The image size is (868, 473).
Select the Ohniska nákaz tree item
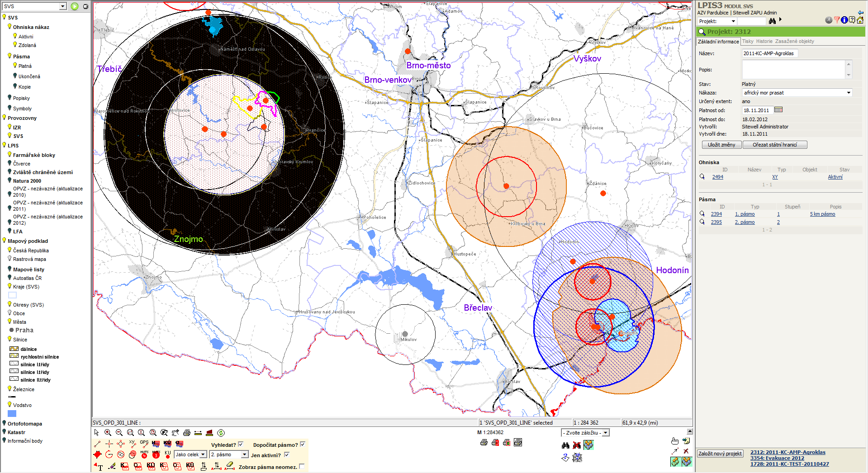pos(31,27)
